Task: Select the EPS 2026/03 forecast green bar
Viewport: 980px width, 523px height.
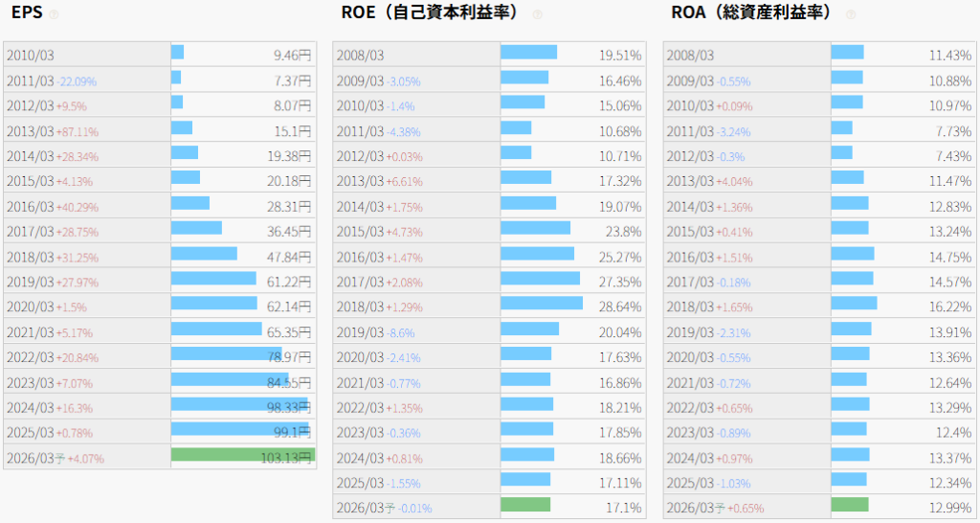Action: 242,455
